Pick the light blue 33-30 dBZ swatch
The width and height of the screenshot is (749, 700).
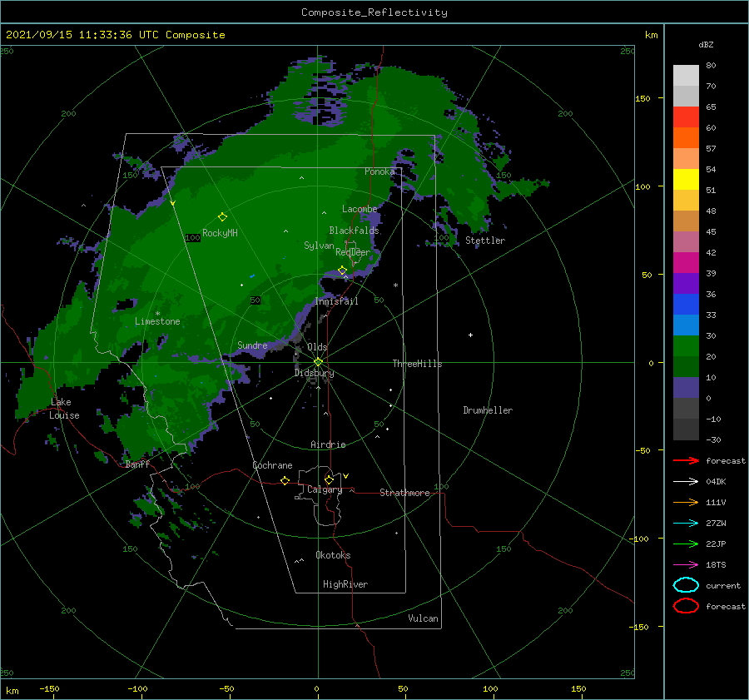click(686, 325)
